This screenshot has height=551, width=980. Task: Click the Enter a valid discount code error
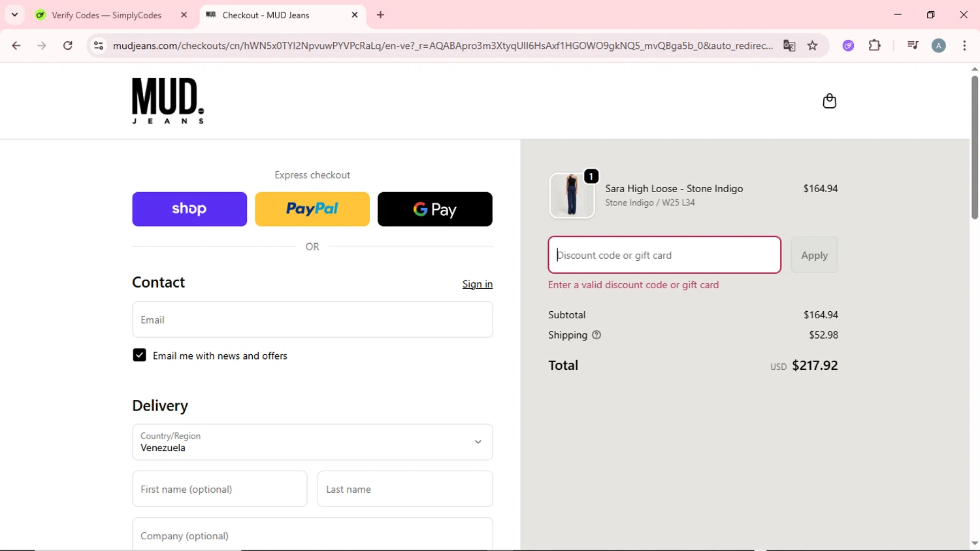633,285
